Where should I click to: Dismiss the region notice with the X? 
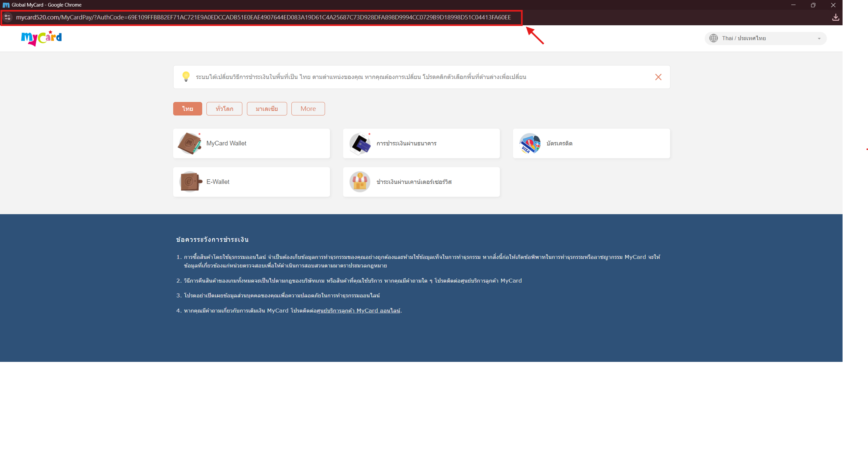(658, 77)
